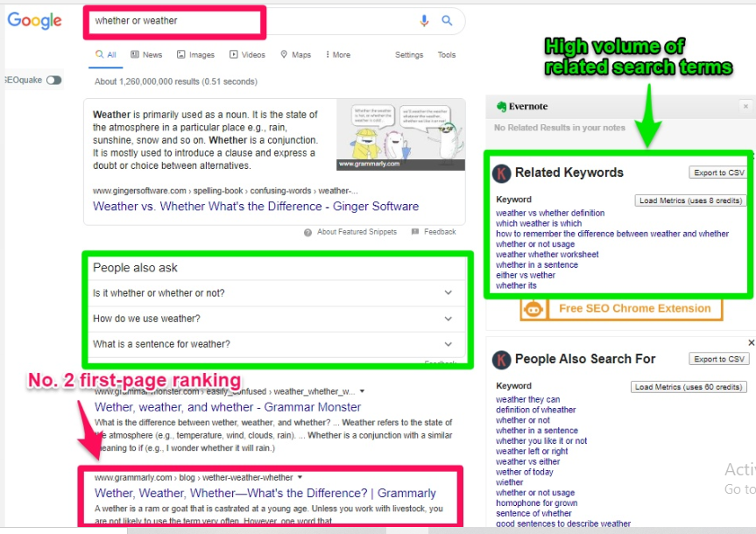Click keyword 'whether its'
This screenshot has width=756, height=534.
[516, 285]
